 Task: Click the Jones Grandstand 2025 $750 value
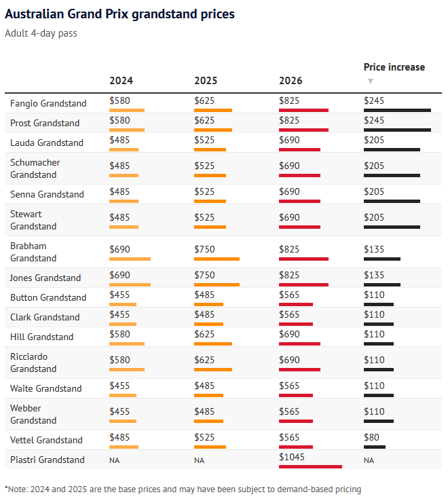tap(206, 275)
